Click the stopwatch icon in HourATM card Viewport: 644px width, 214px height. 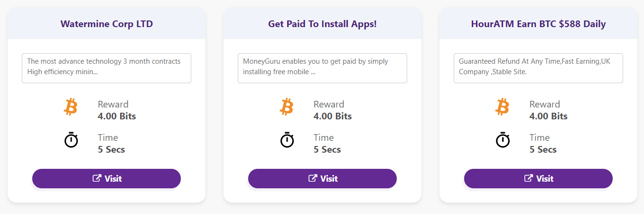click(503, 140)
